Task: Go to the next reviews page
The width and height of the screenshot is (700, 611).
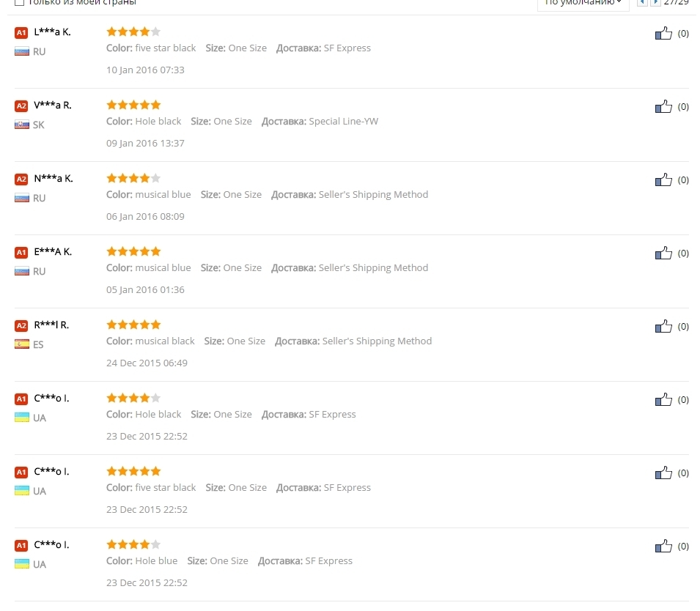Action: [x=655, y=3]
